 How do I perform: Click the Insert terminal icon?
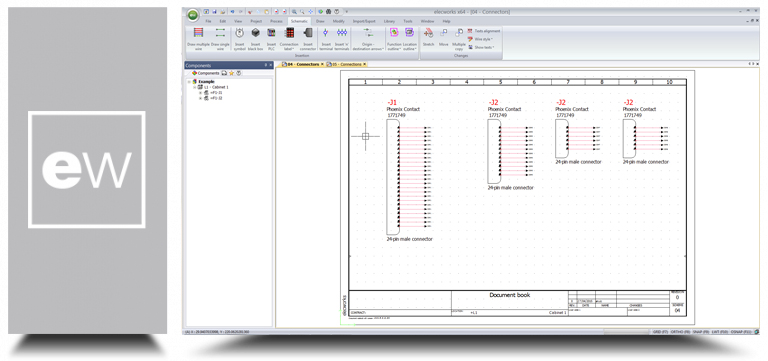[326, 39]
